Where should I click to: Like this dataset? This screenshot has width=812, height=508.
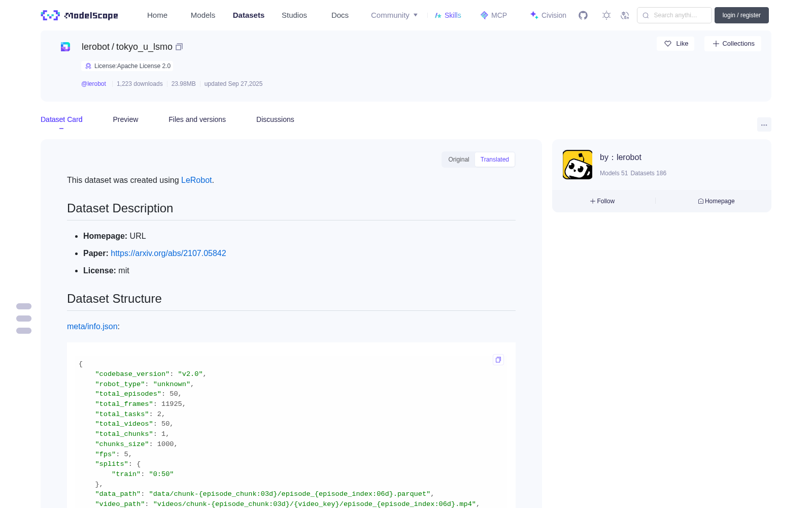point(676,44)
